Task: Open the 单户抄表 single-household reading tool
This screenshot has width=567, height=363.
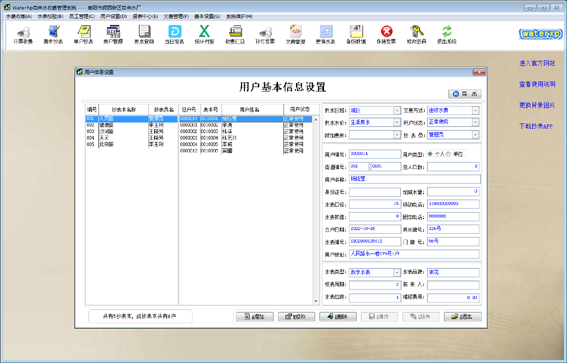Action: (x=84, y=34)
